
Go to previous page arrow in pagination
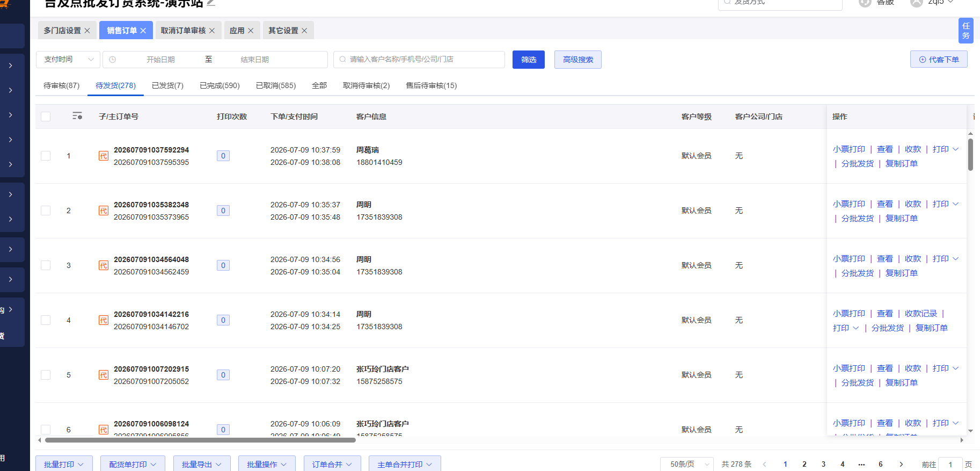[764, 465]
